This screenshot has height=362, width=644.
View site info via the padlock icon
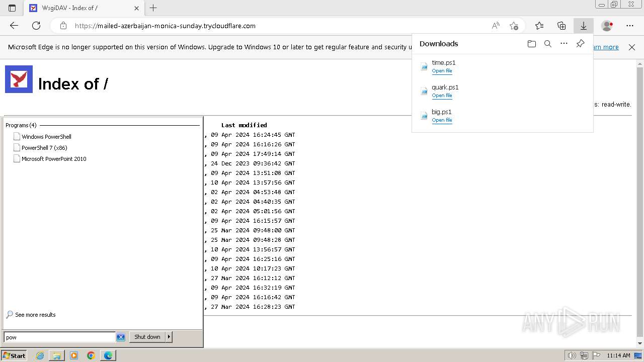[x=63, y=26]
